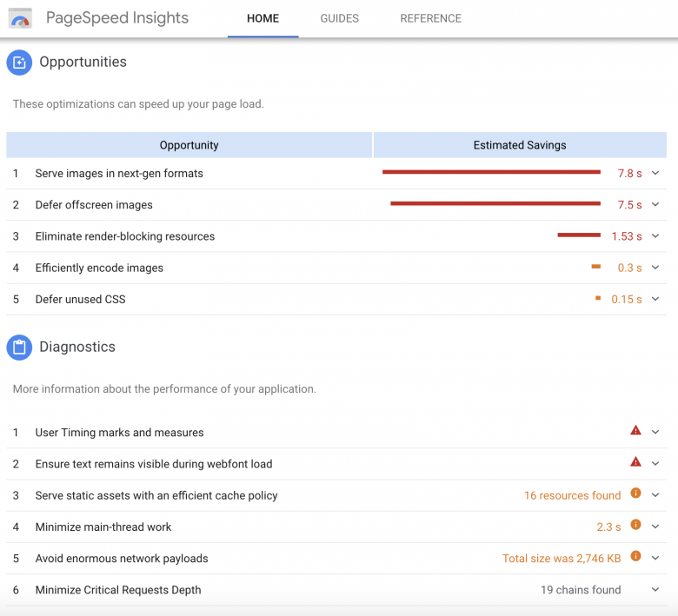Click the orange 0.3 s savings bar
Viewport: 678px width, 616px height.
click(x=595, y=267)
